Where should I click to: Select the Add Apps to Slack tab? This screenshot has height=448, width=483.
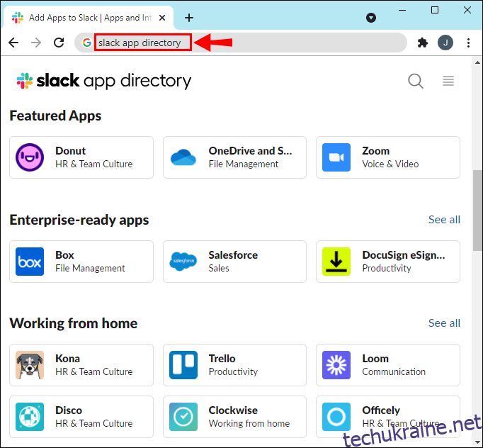[x=89, y=18]
